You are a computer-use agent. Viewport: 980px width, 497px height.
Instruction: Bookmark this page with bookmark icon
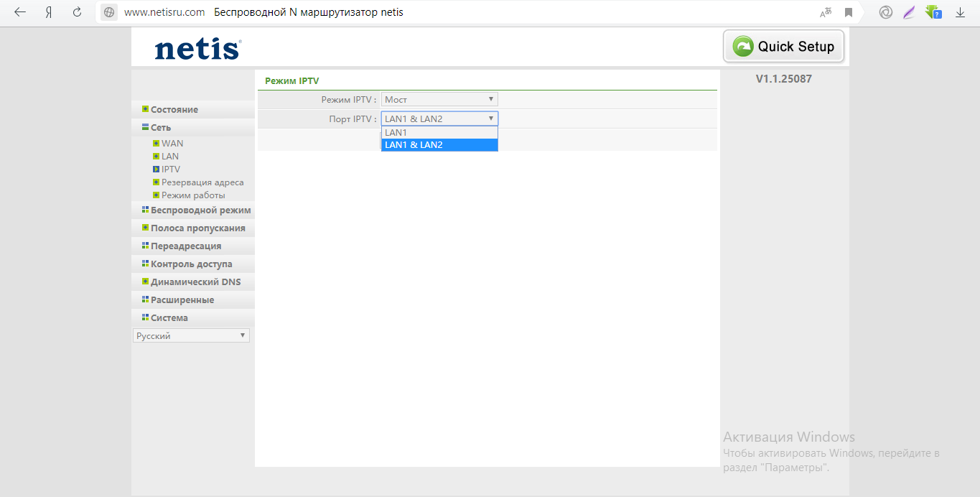tap(849, 12)
